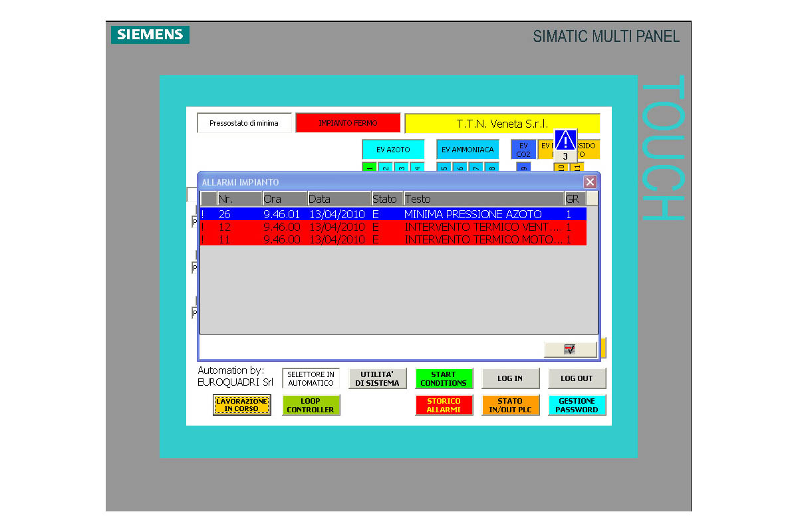The image size is (798, 532).
Task: Open the LOOP CONTROLLER page
Action: [311, 405]
